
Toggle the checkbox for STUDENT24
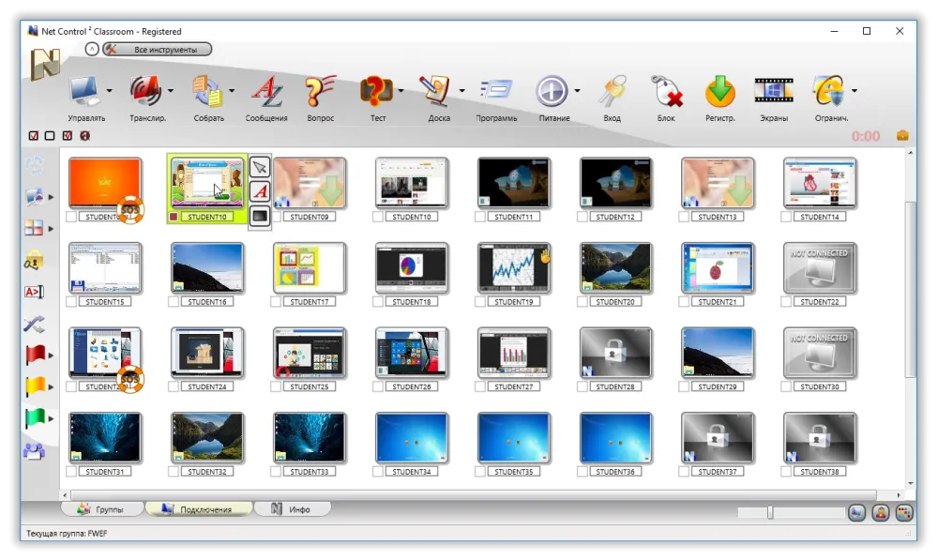tap(174, 386)
